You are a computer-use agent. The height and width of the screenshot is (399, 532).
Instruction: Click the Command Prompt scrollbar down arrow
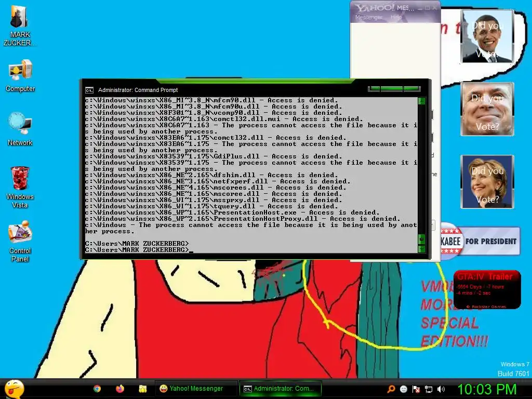[x=421, y=249]
